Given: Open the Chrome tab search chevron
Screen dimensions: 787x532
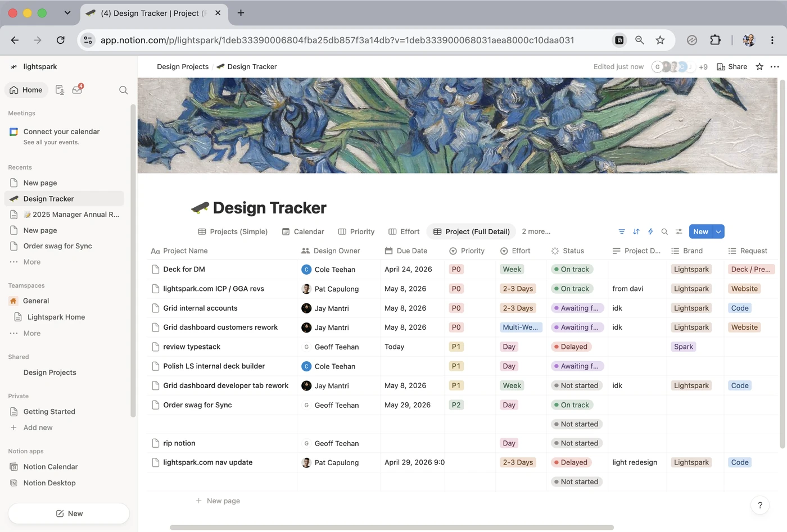Looking at the screenshot, I should pos(67,13).
